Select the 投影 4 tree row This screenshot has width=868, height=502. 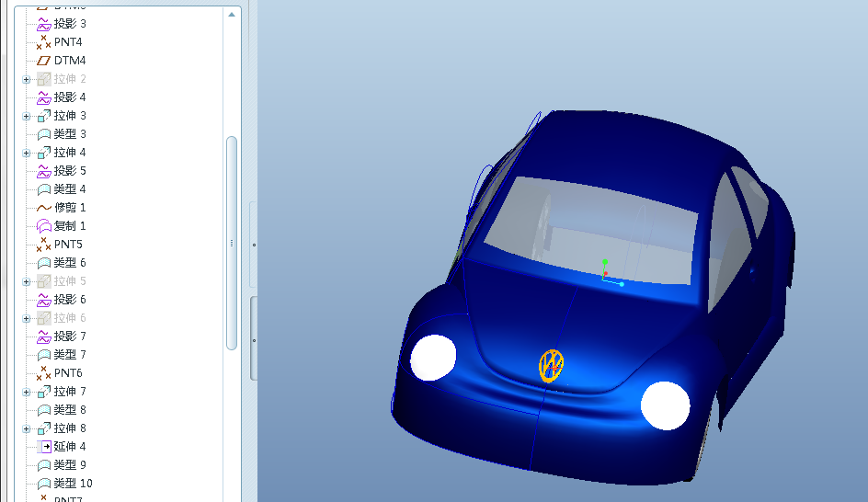[x=62, y=97]
